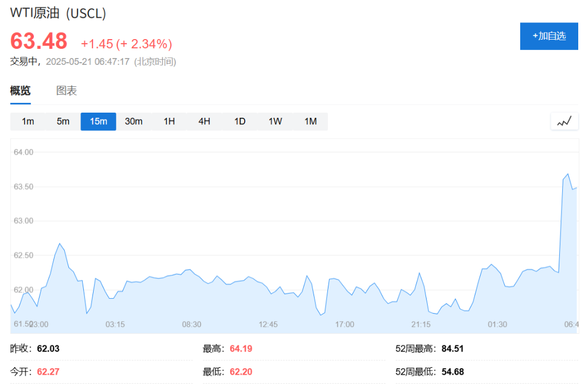Click the 21:15 time axis label
The width and height of the screenshot is (588, 389).
[421, 325]
